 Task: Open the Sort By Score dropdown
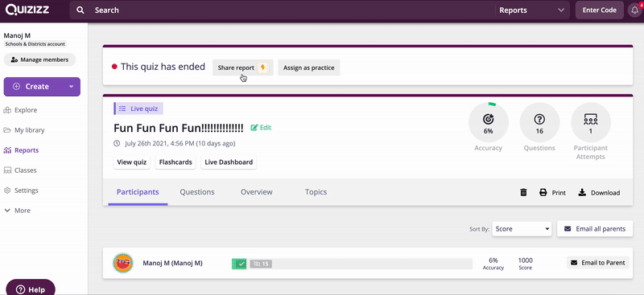(x=522, y=229)
